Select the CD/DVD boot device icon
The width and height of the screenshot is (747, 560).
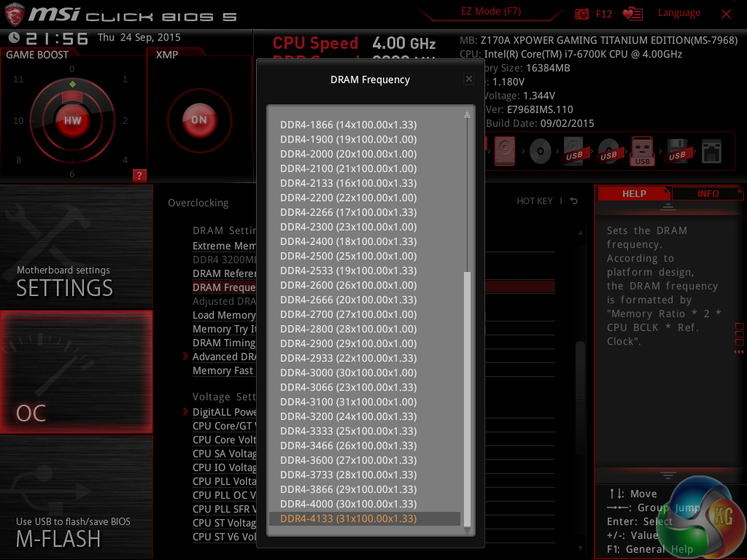pyautogui.click(x=541, y=151)
